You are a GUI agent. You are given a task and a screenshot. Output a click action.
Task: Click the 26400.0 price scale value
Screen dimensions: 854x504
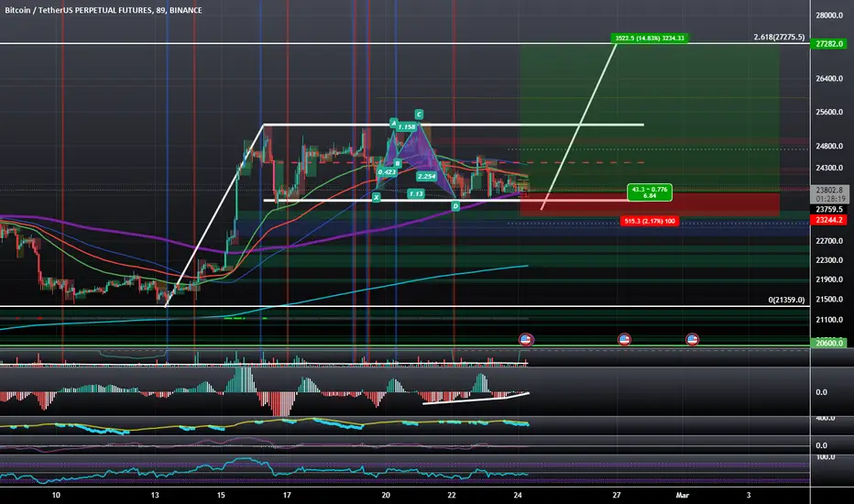click(x=829, y=79)
